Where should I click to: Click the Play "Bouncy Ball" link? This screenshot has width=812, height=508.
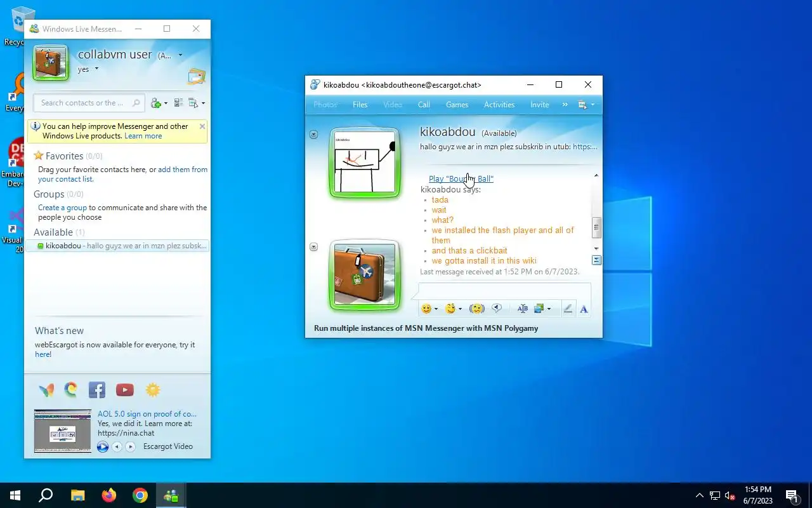pyautogui.click(x=461, y=178)
